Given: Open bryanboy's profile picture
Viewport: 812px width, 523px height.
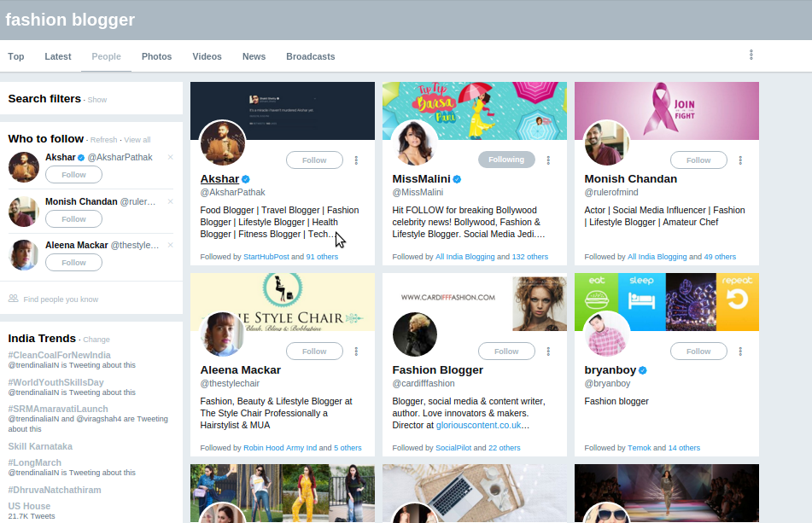Looking at the screenshot, I should [x=607, y=334].
